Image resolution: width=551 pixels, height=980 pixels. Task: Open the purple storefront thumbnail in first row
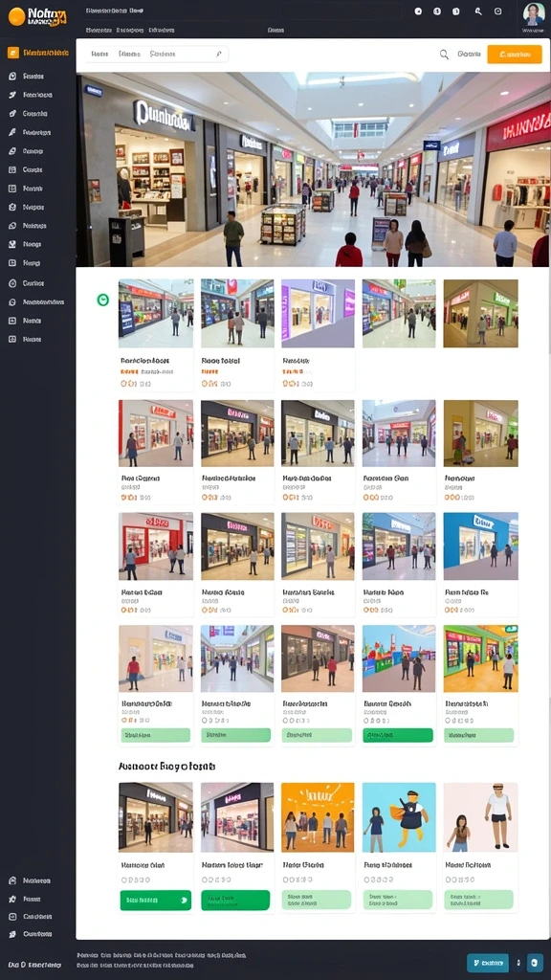click(x=318, y=313)
